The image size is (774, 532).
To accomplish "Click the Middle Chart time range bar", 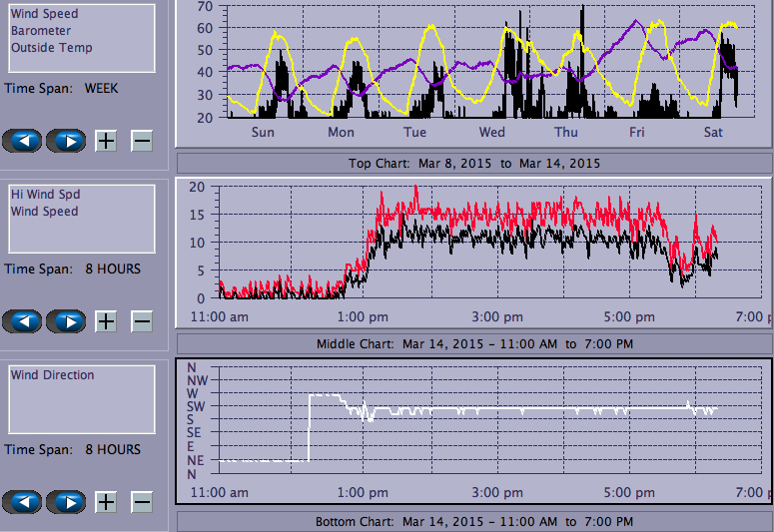I will (474, 344).
